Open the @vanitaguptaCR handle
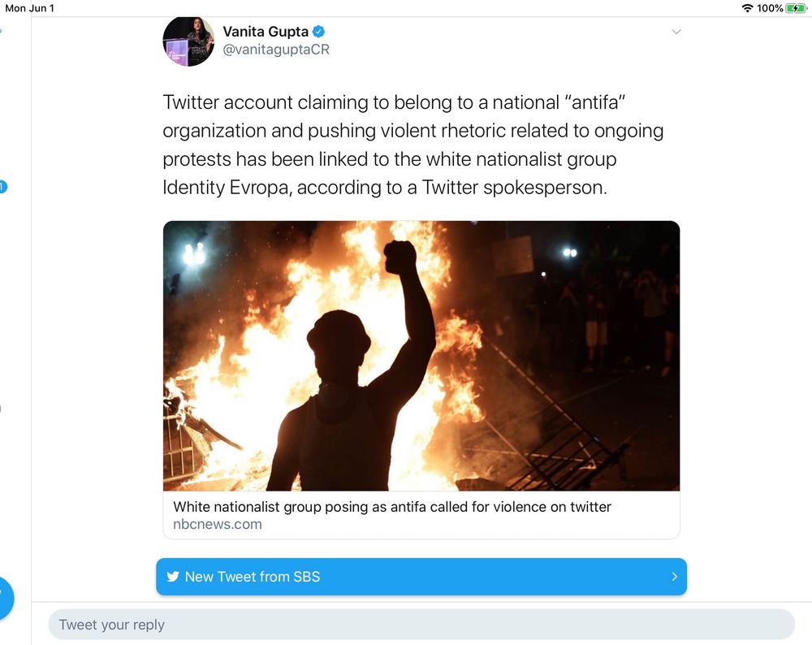Image resolution: width=812 pixels, height=645 pixels. [276, 50]
